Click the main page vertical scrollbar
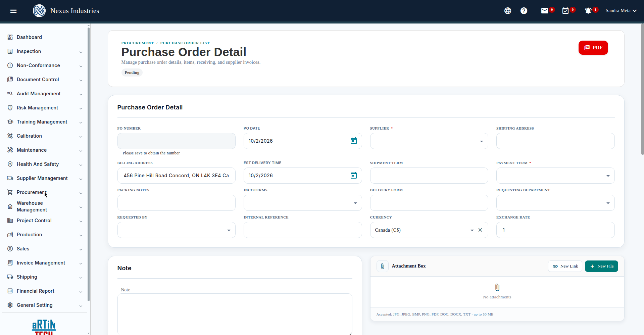The image size is (644, 335). (x=642, y=89)
